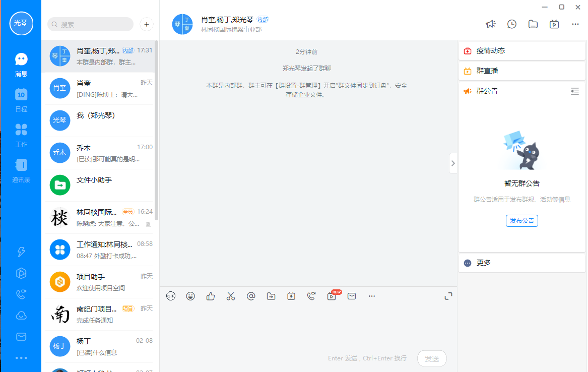Viewport: 588px width, 372px height.
Task: Click the DING lightning icon in toolbar
Action: click(291, 296)
